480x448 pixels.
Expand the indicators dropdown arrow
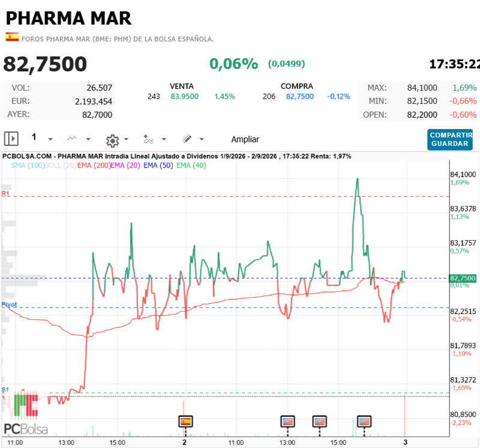coord(164,139)
